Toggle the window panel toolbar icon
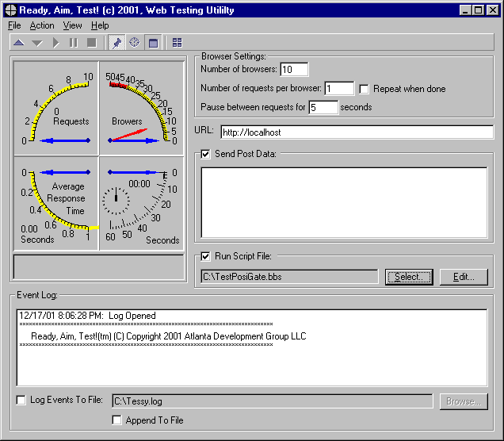This screenshot has height=441, width=504. point(153,43)
